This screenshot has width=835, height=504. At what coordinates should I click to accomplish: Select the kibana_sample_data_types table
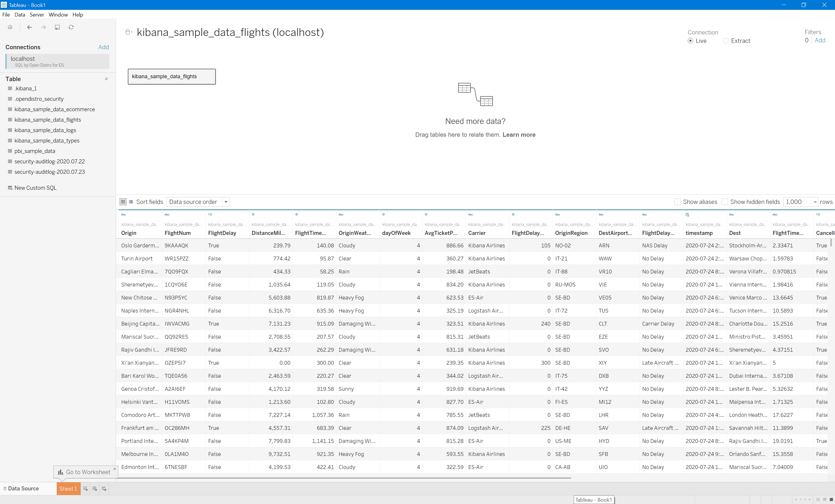tap(47, 141)
